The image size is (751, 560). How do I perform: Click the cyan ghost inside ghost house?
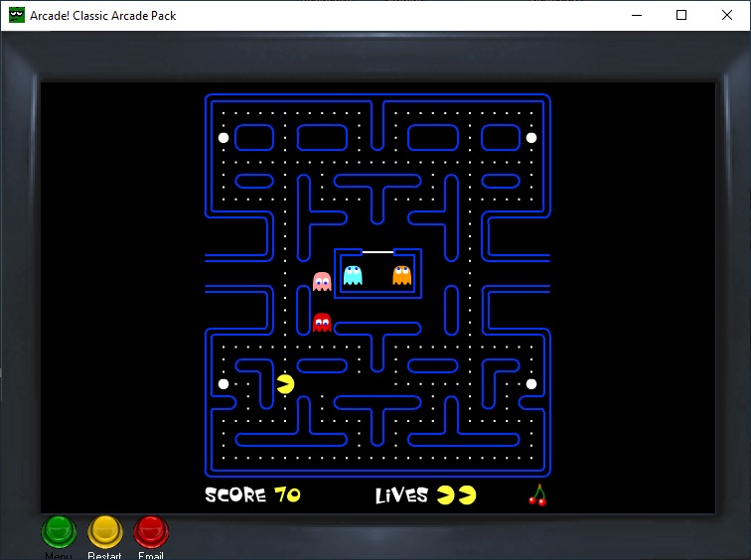tap(353, 275)
